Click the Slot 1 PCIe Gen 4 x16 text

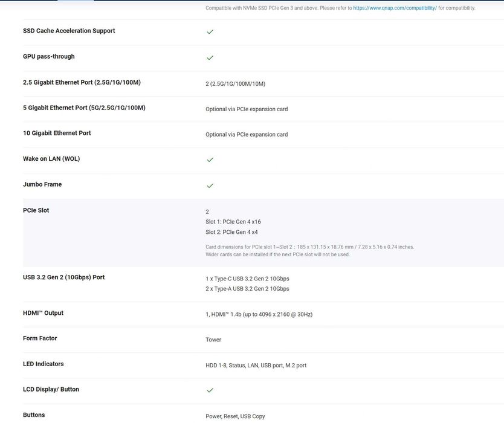pos(233,222)
